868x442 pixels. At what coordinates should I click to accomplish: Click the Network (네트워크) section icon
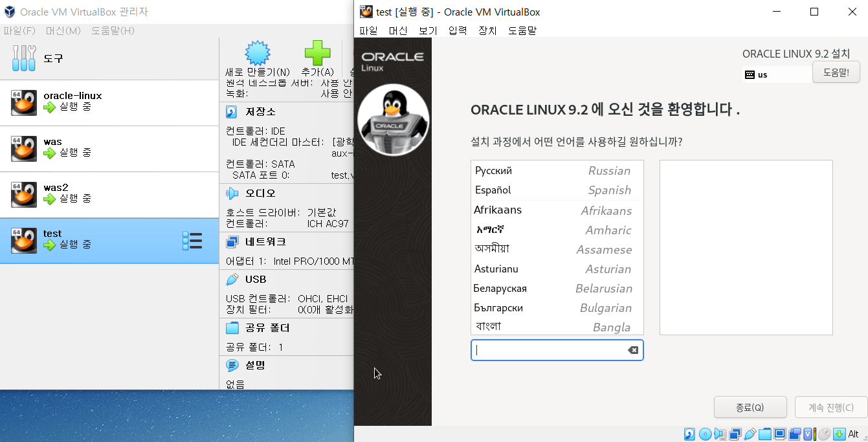click(231, 242)
